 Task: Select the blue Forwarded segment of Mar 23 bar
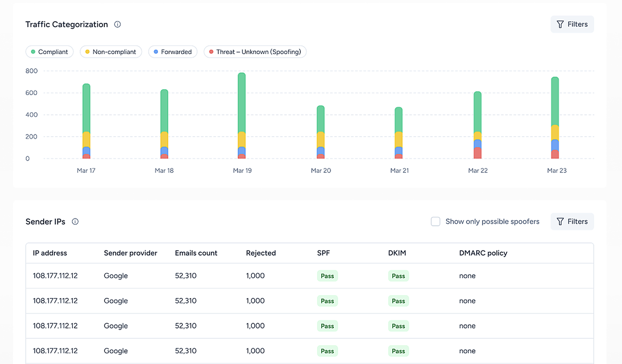pos(555,145)
